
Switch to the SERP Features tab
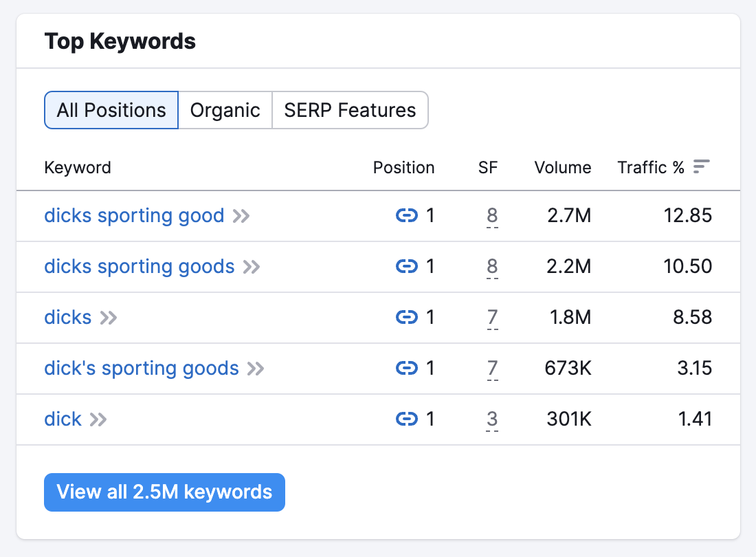(x=350, y=110)
